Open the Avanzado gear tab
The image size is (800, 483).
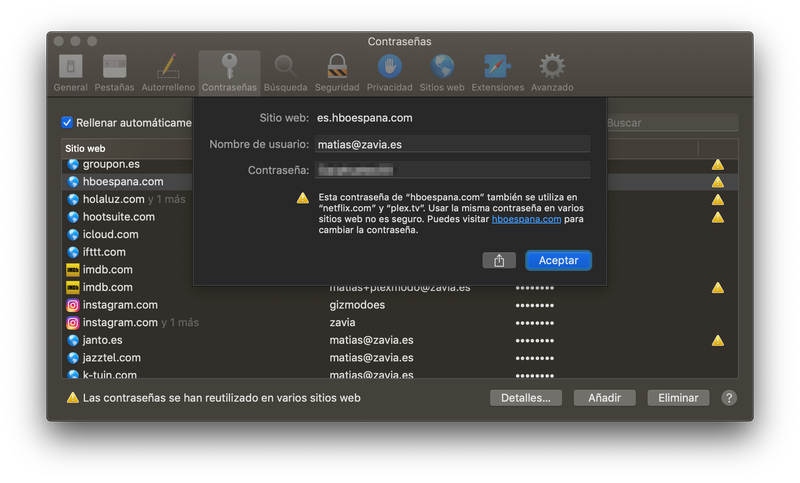pos(552,73)
